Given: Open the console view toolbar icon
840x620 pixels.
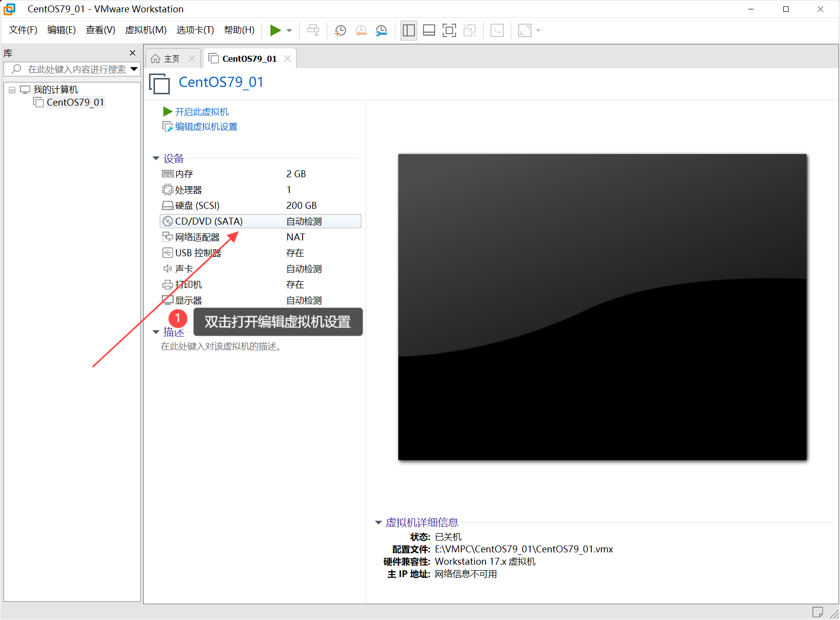Looking at the screenshot, I should [x=497, y=31].
